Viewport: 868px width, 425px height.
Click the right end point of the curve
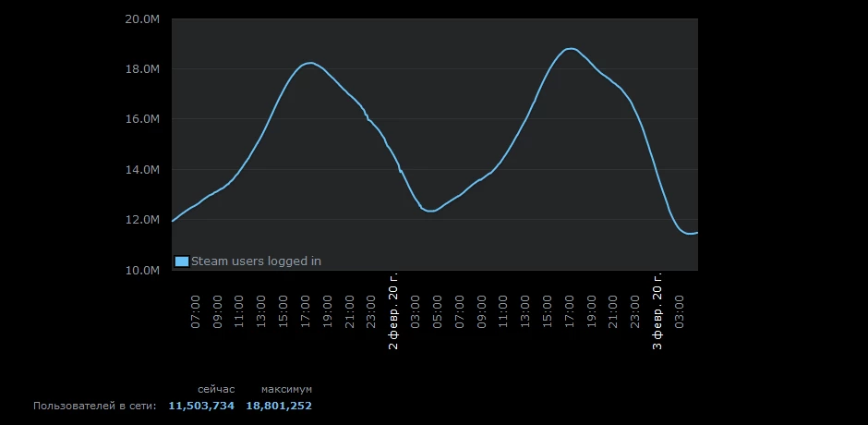(697, 232)
